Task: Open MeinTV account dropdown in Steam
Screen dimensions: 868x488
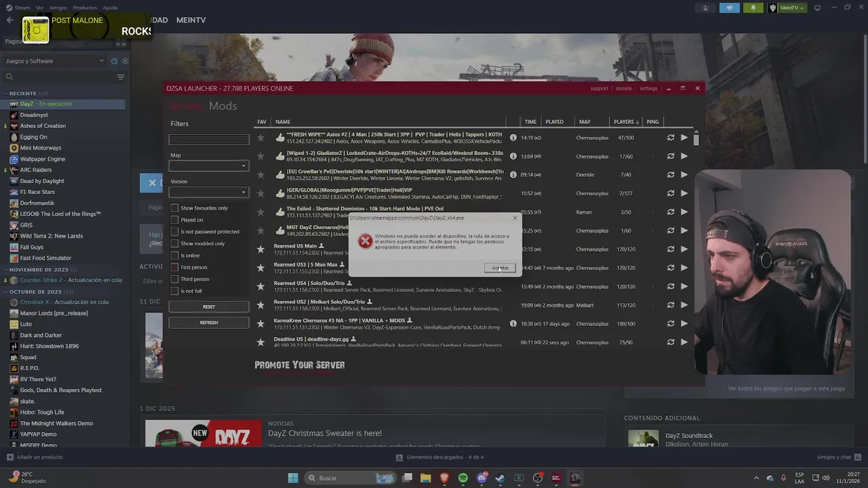Action: pos(787,8)
